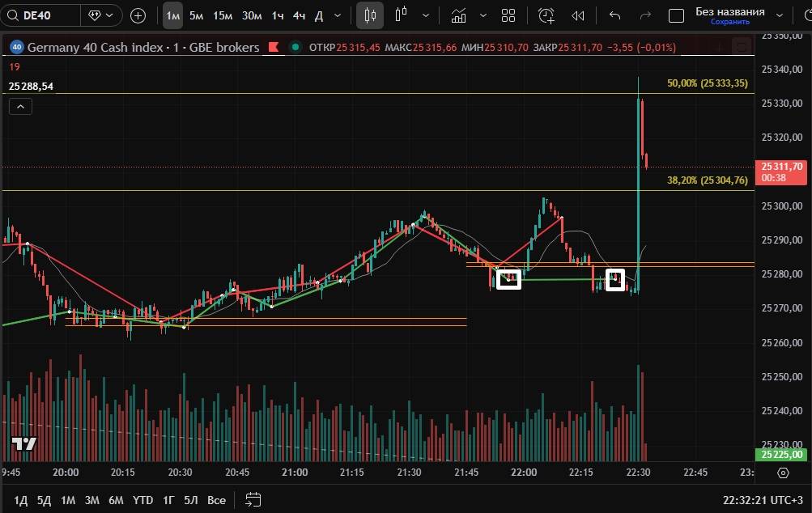Select the 1ч timeframe

[278, 15]
